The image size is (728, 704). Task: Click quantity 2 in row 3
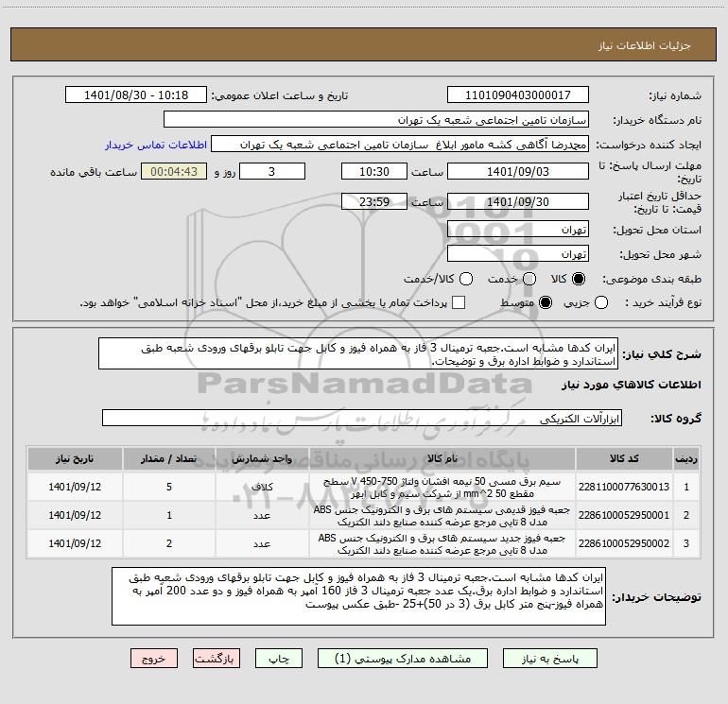coord(169,543)
